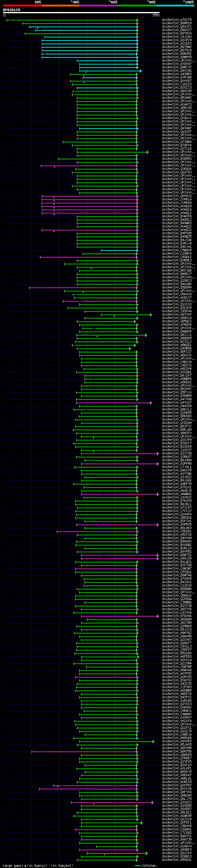The height and width of the screenshot is (868, 197).
Task: Select the BP038129 query name
Action: (11, 10)
